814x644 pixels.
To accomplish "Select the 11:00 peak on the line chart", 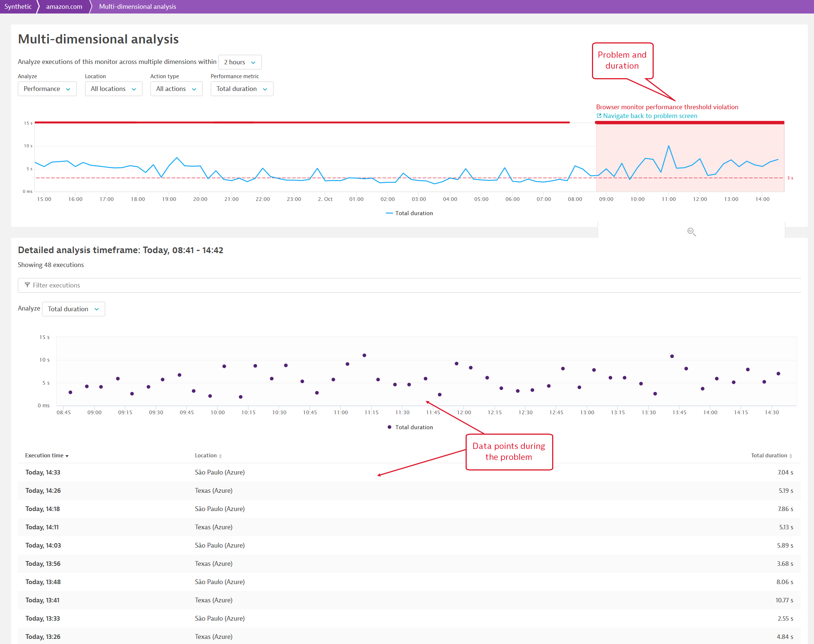I will coord(669,145).
